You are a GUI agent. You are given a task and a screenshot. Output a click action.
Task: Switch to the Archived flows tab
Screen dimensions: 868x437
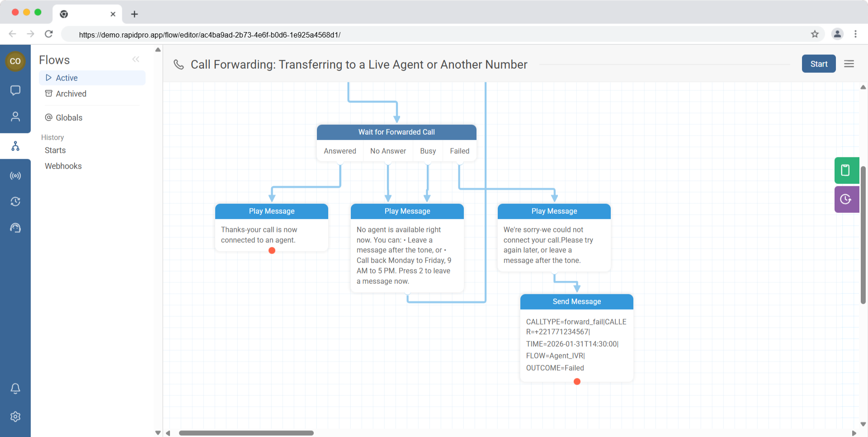[x=71, y=94]
